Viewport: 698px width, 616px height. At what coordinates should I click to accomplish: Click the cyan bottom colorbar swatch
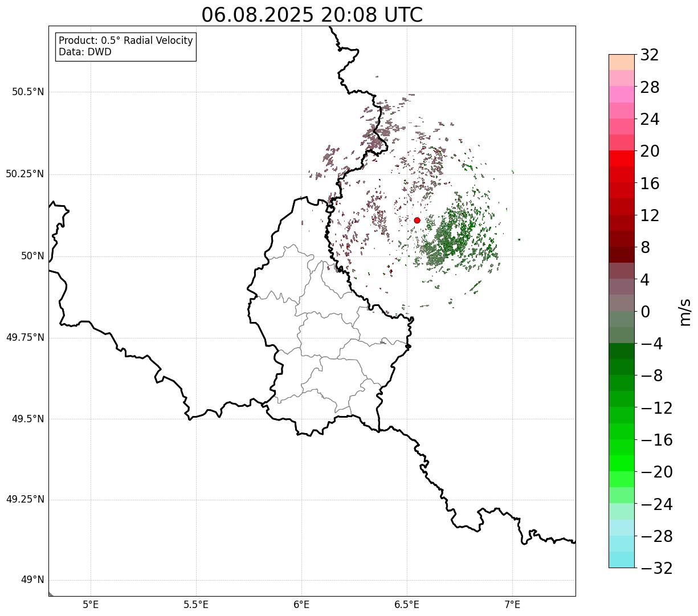(622, 560)
